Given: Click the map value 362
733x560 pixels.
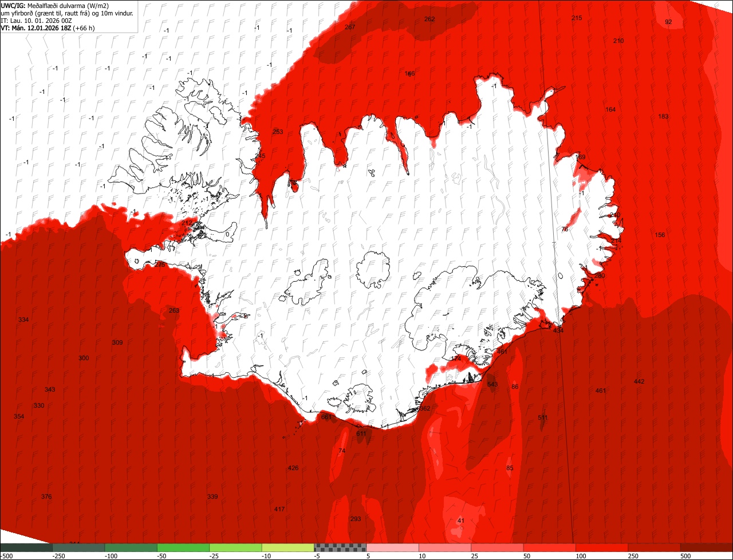Looking at the screenshot, I should tap(424, 408).
